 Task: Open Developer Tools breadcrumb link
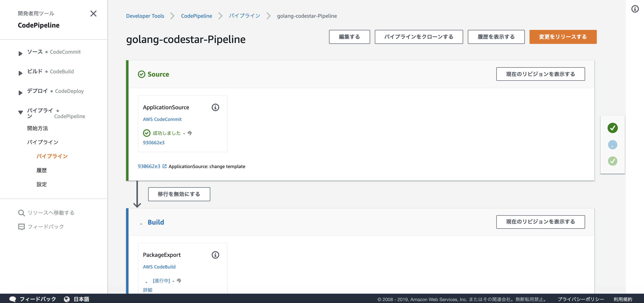[x=145, y=16]
